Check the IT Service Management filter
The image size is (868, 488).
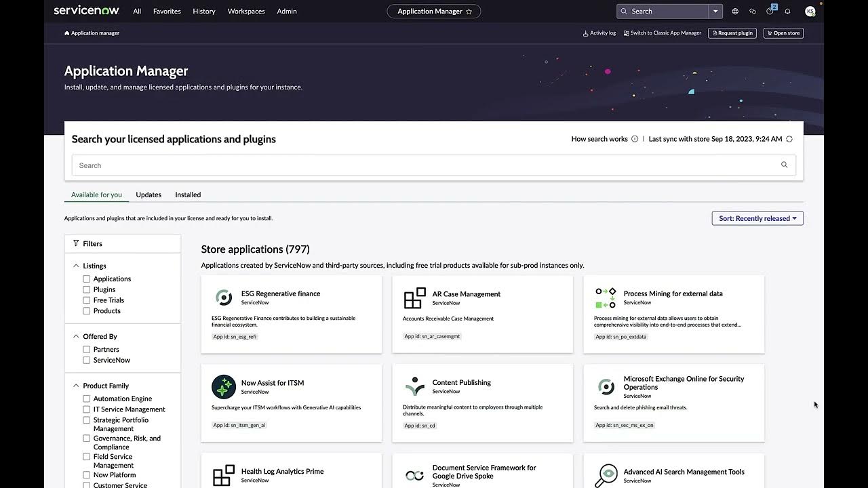[x=86, y=409]
